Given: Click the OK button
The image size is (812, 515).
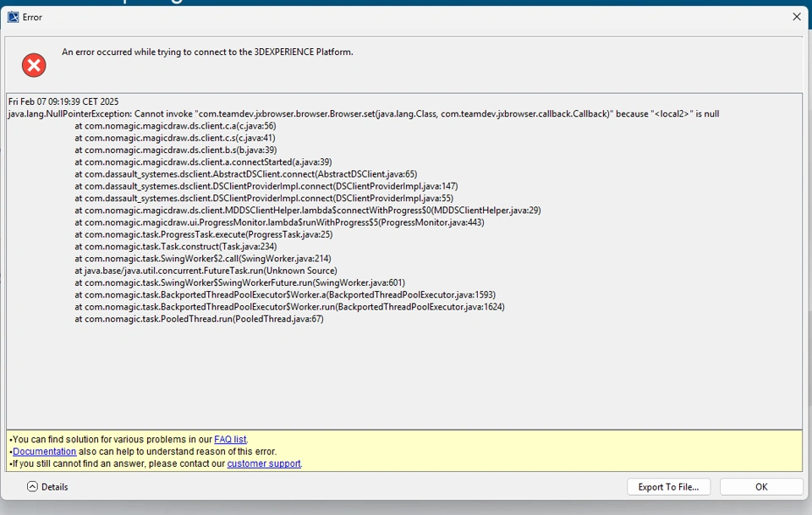Looking at the screenshot, I should [x=761, y=487].
